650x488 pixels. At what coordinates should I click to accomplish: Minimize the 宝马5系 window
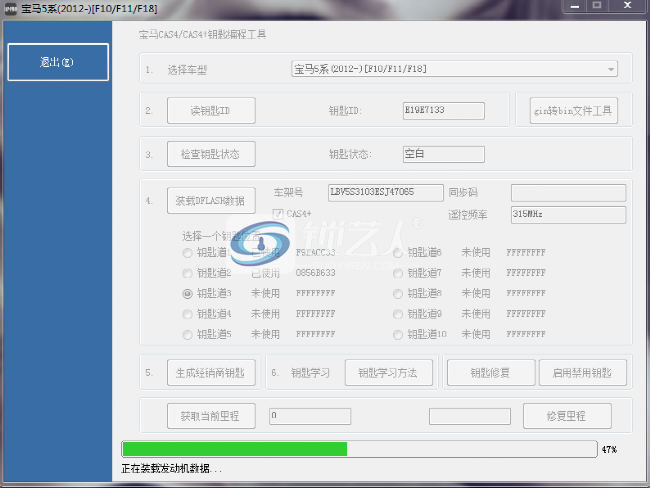(x=575, y=6)
